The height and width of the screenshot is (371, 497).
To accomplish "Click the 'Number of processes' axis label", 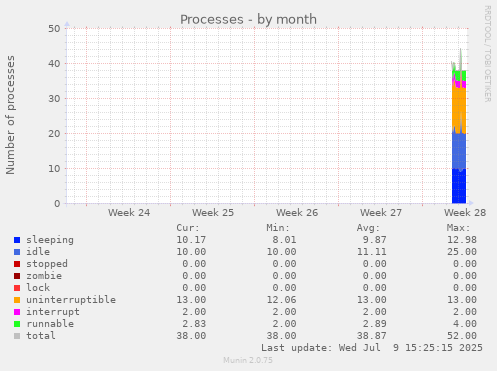I will 10,115.
